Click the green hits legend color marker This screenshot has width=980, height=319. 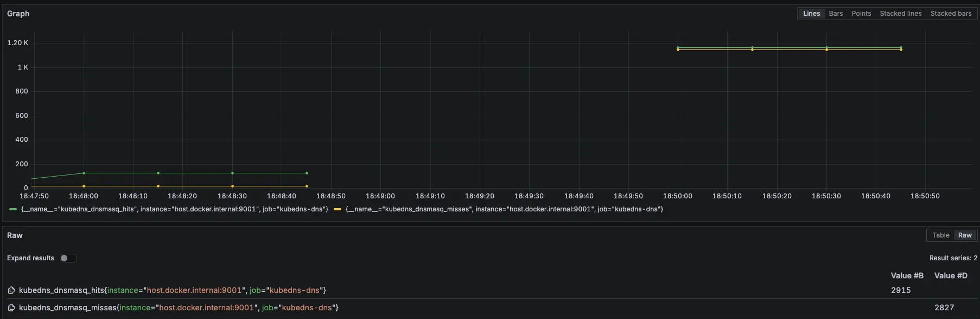[x=13, y=209]
